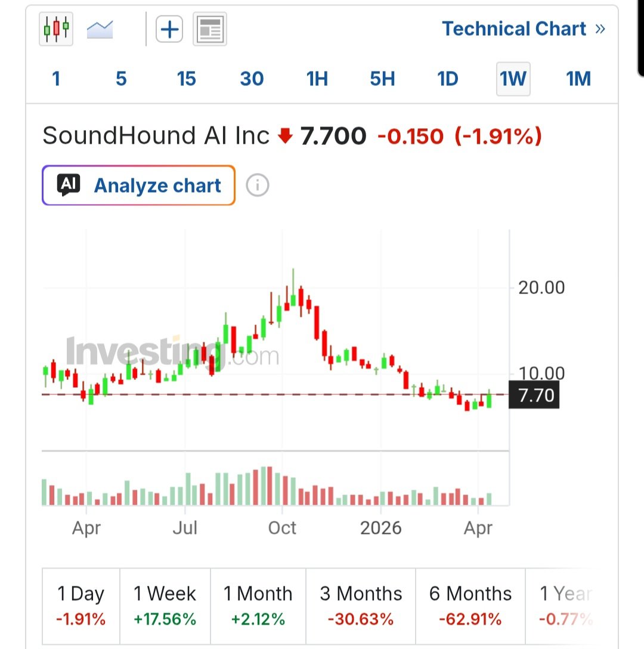View the 6 Months performance tab
The width and height of the screenshot is (644, 649).
pos(470,604)
